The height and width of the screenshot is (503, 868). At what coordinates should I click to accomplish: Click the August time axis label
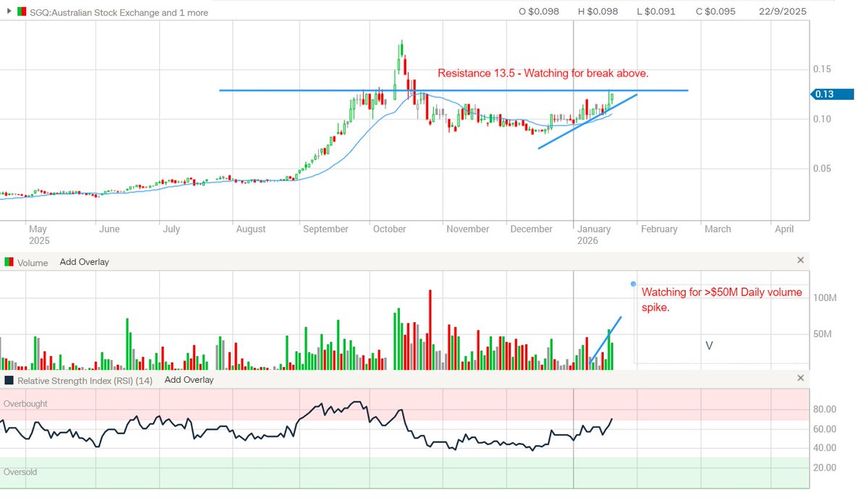[x=251, y=229]
